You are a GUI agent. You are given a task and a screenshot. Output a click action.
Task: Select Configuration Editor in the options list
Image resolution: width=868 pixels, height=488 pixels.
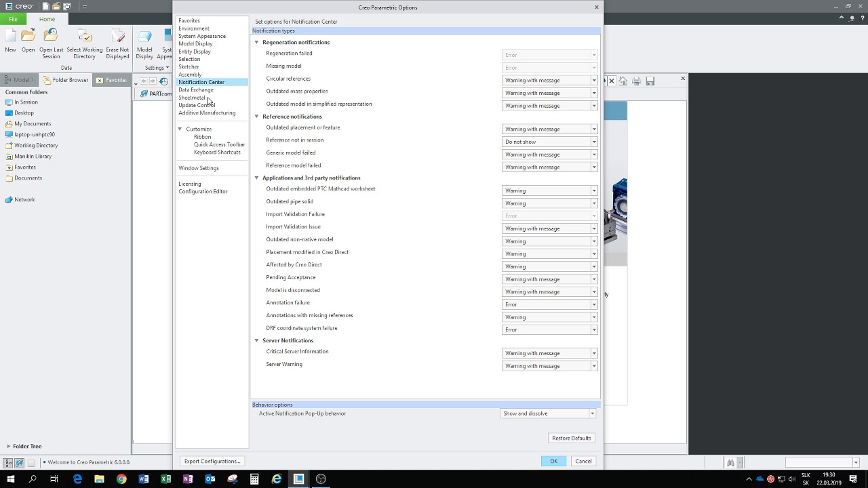[x=203, y=191]
